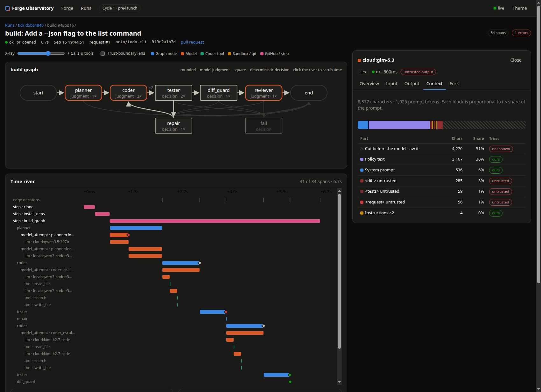Adjust the X-ray slider handle
The width and height of the screenshot is (541, 392).
pos(48,53)
